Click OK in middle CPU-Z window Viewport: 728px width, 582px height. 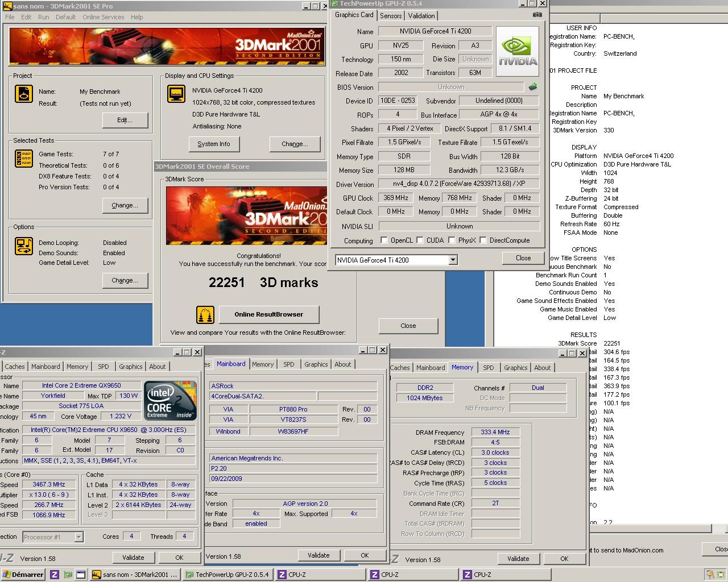(365, 555)
